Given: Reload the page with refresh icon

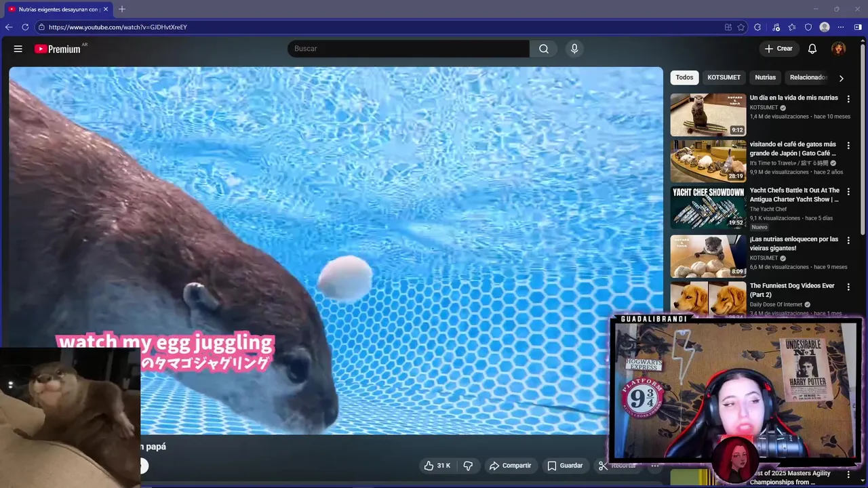Looking at the screenshot, I should point(25,27).
